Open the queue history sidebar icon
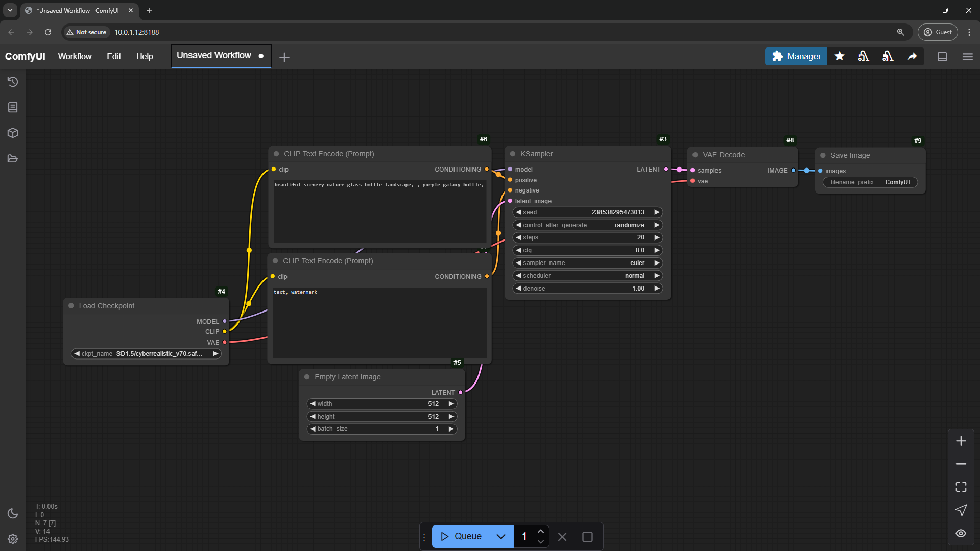This screenshot has width=980, height=551. tap(13, 82)
